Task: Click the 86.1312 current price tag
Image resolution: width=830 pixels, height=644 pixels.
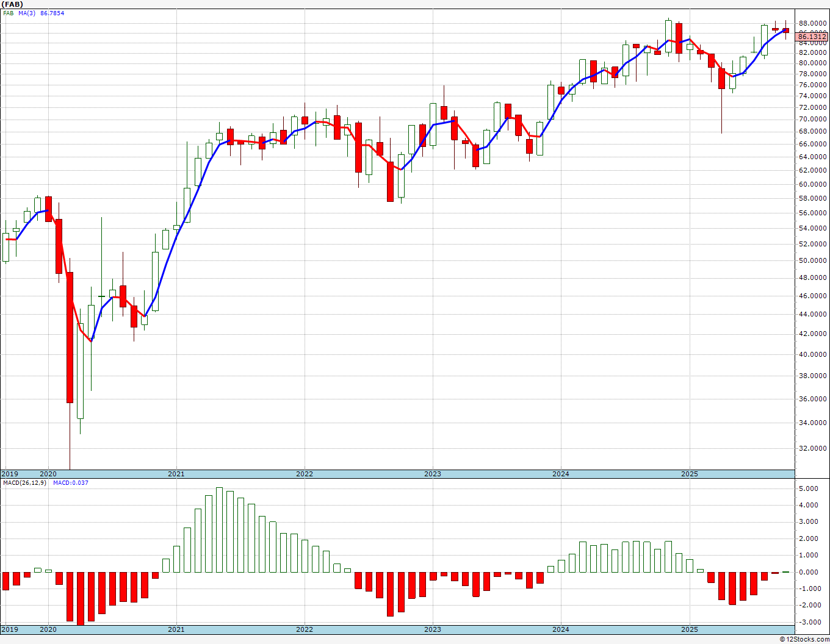Action: (812, 37)
